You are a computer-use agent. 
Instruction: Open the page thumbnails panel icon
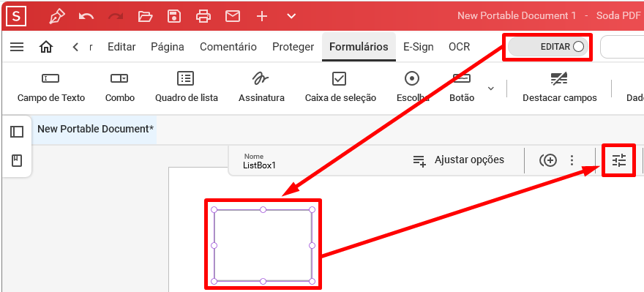tap(17, 132)
